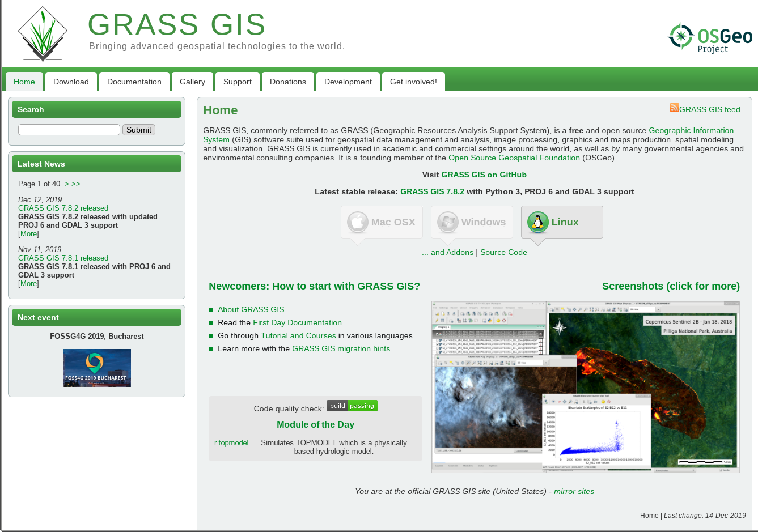This screenshot has height=532, width=758.
Task: Open the Support tab
Action: [238, 82]
